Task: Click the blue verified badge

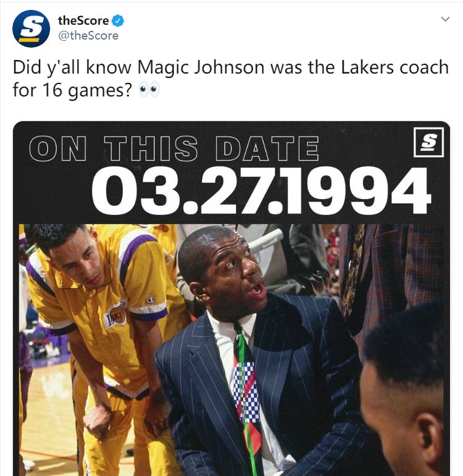Action: point(118,20)
